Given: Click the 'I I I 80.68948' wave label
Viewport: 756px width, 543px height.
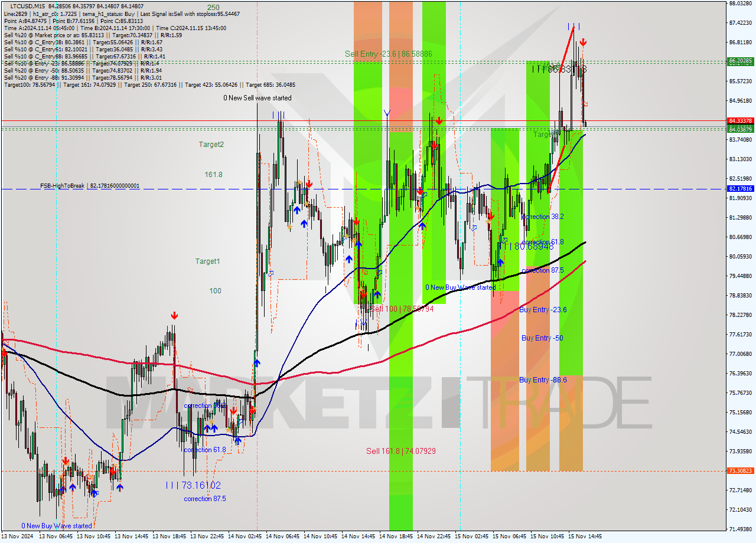Looking at the screenshot, I should click(x=526, y=246).
